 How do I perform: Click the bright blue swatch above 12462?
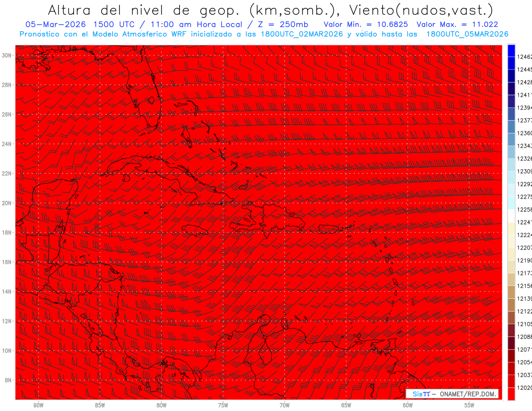click(511, 51)
